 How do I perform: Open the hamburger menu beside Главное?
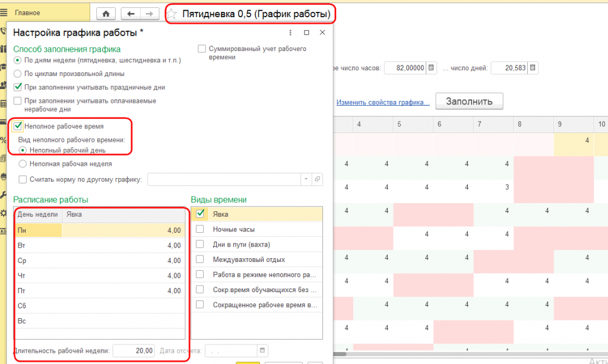click(4, 13)
